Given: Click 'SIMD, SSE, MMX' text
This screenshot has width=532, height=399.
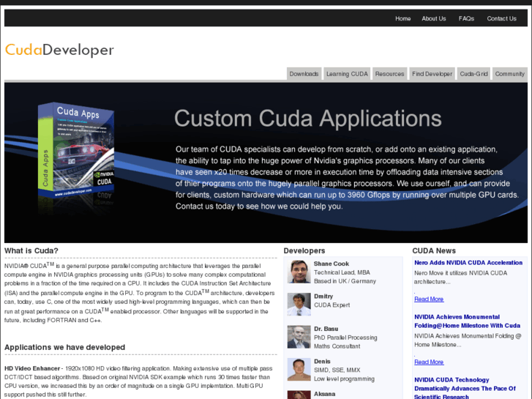Looking at the screenshot, I should click(337, 370).
